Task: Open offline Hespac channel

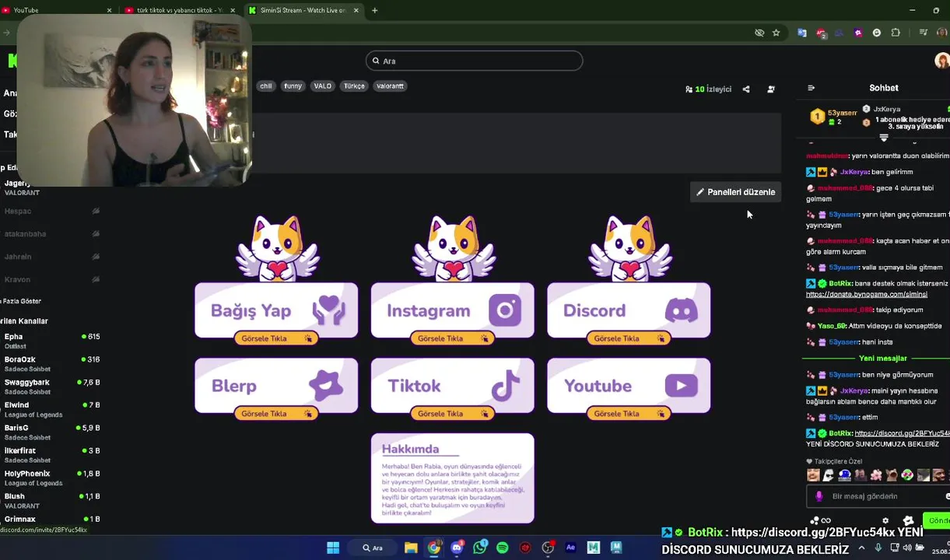Action: tap(51, 211)
